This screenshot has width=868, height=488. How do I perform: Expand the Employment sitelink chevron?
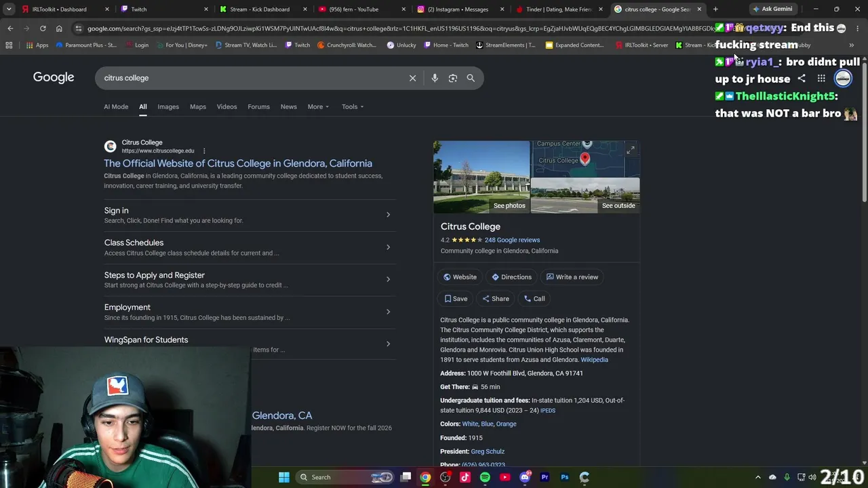[388, 312]
